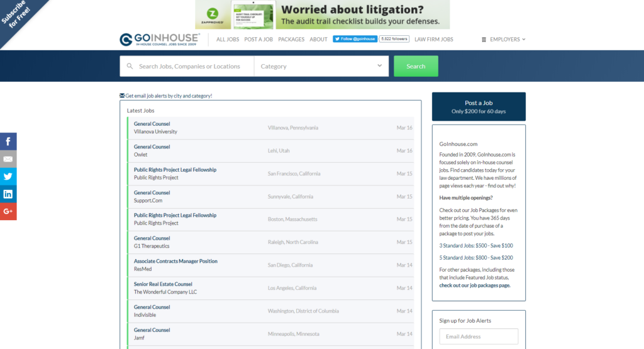
Task: Open Get email job alerts by city link
Action: point(169,96)
